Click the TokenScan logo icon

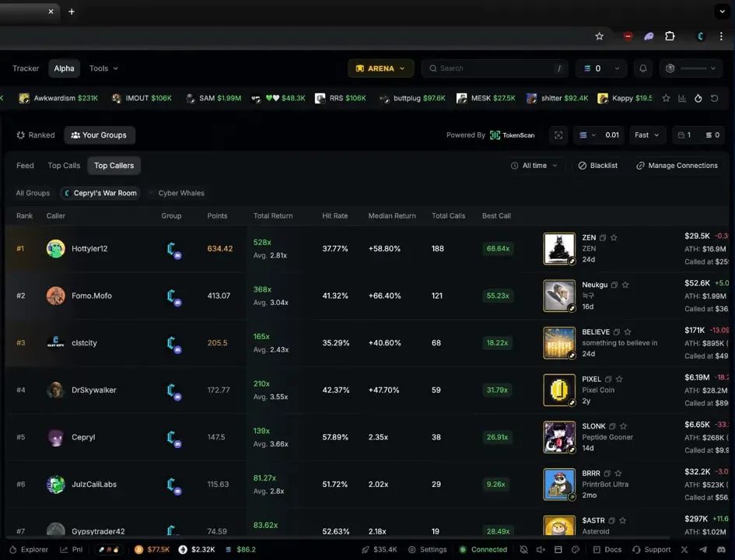(x=495, y=135)
